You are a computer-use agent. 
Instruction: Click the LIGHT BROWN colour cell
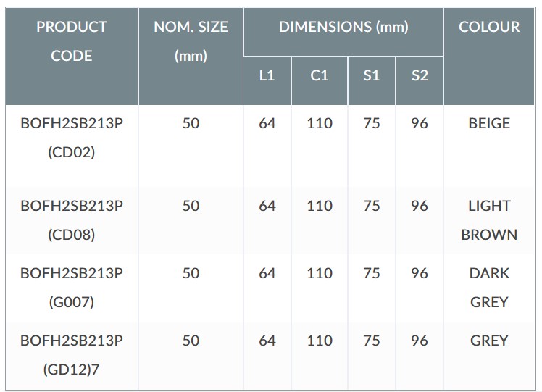(x=489, y=220)
